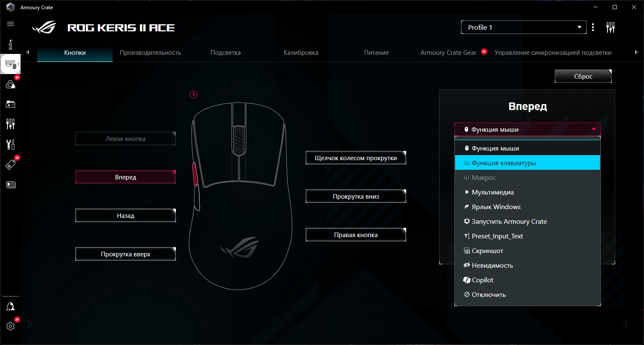Open the Armoury Crate Gear tab

click(448, 53)
